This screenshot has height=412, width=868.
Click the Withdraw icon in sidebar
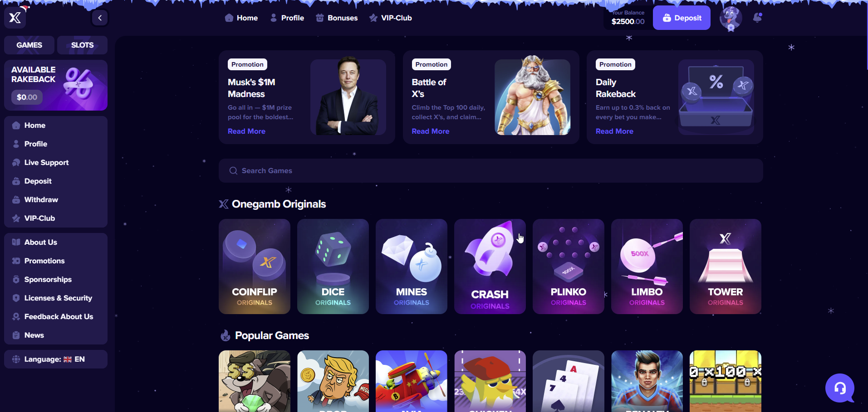point(16,199)
